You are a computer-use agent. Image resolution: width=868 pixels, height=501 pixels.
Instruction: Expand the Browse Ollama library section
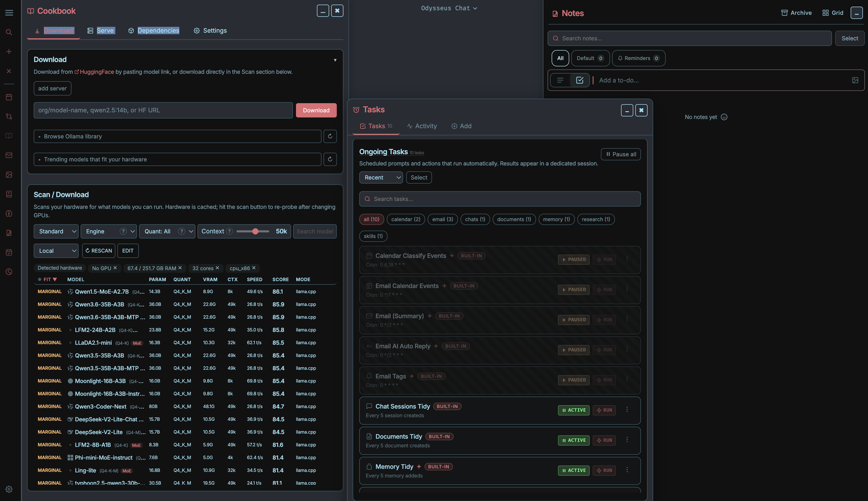177,136
